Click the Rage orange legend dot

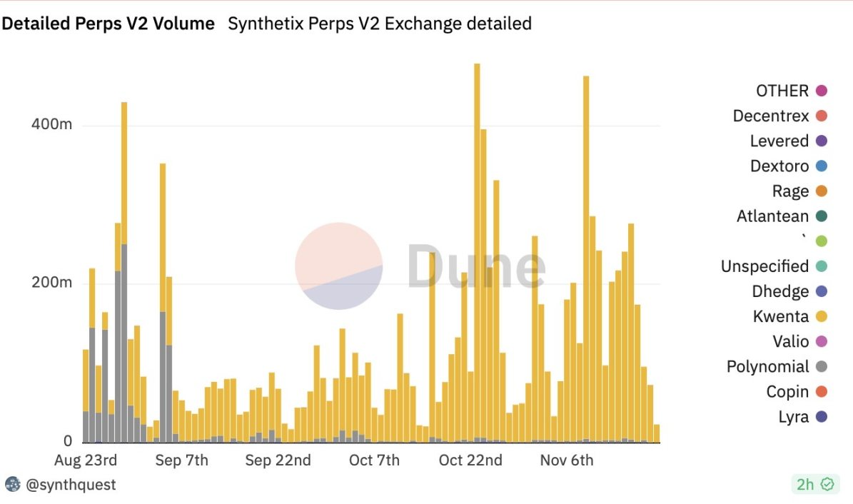[822, 191]
